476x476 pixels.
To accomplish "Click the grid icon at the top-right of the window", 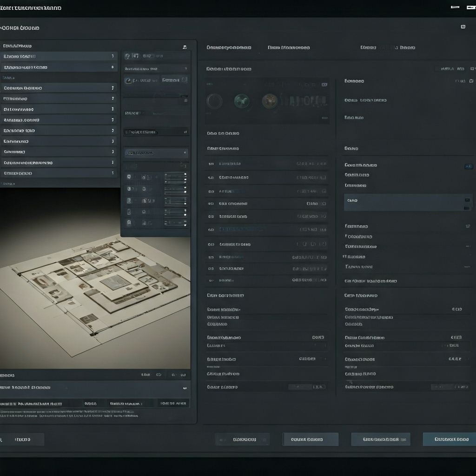I will point(463,27).
